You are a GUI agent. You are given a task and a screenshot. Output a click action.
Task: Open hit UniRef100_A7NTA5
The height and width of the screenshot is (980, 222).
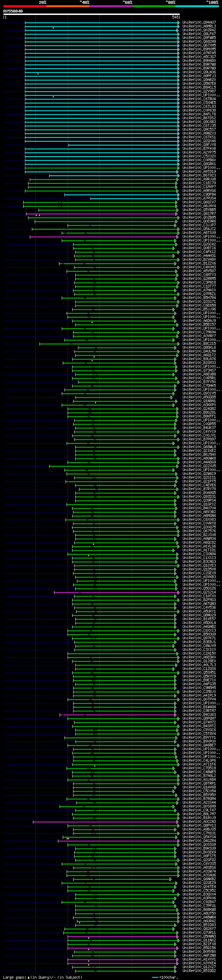coord(199,53)
